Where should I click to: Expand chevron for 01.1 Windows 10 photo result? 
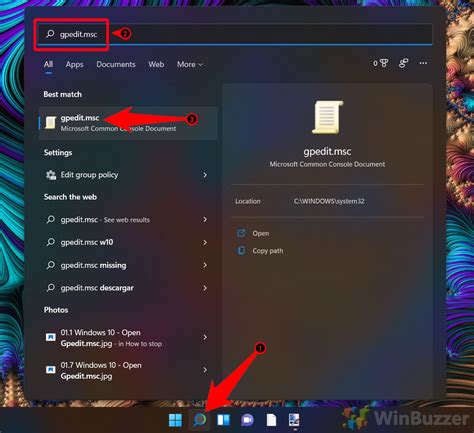pyautogui.click(x=205, y=337)
